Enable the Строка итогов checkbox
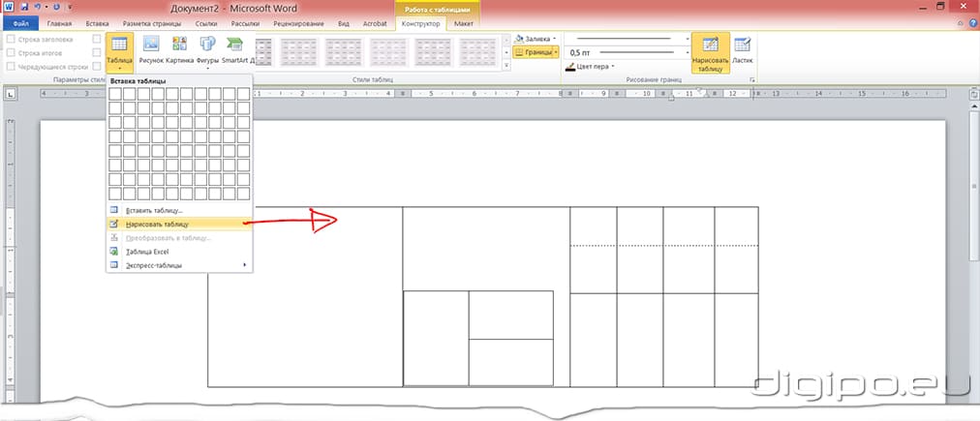This screenshot has height=421, width=980. (11, 52)
